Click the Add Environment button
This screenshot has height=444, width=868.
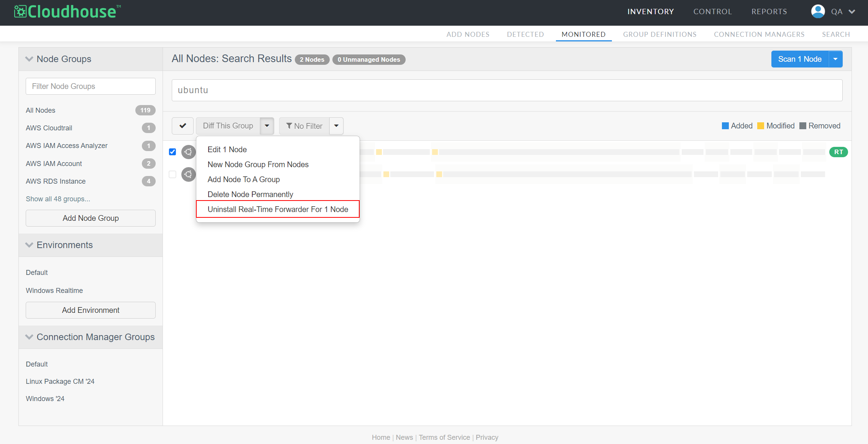point(90,310)
